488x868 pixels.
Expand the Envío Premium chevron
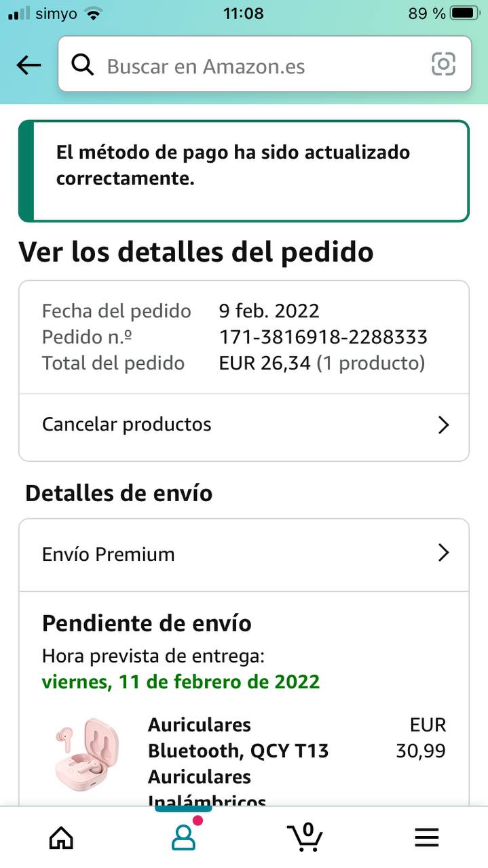click(443, 553)
